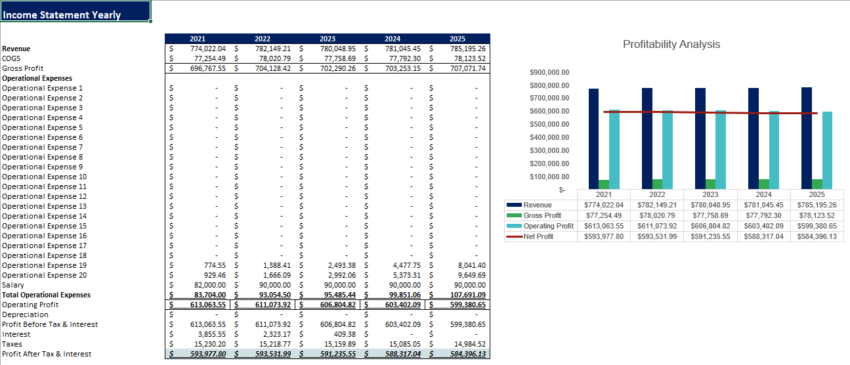Viewport: 850px width, 365px height.
Task: Select expense cell 9,649.69
Action: tap(458, 275)
